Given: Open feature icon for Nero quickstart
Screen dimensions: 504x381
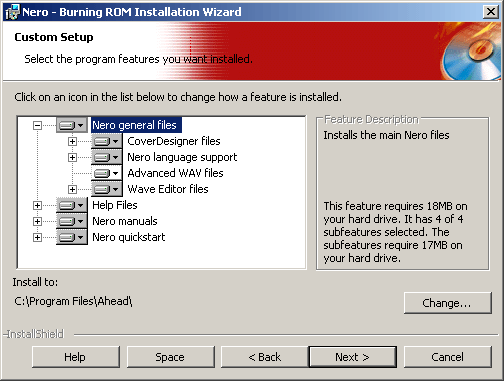Looking at the screenshot, I should pyautogui.click(x=72, y=237).
